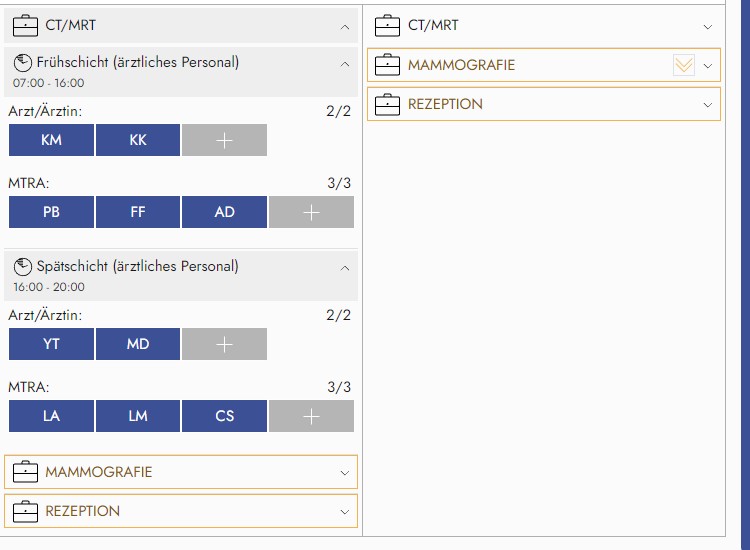
Task: Expand left MAMMOGRAFIE section
Action: pos(345,472)
